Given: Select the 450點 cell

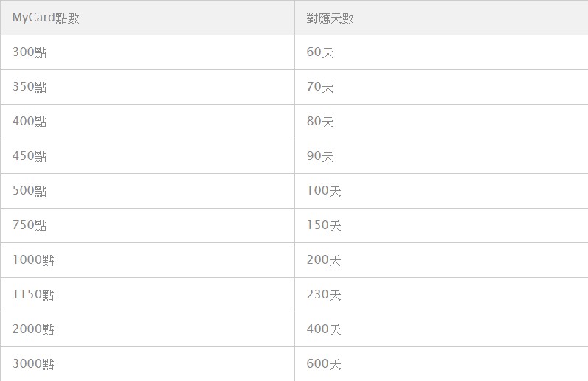Looking at the screenshot, I should [148, 156].
